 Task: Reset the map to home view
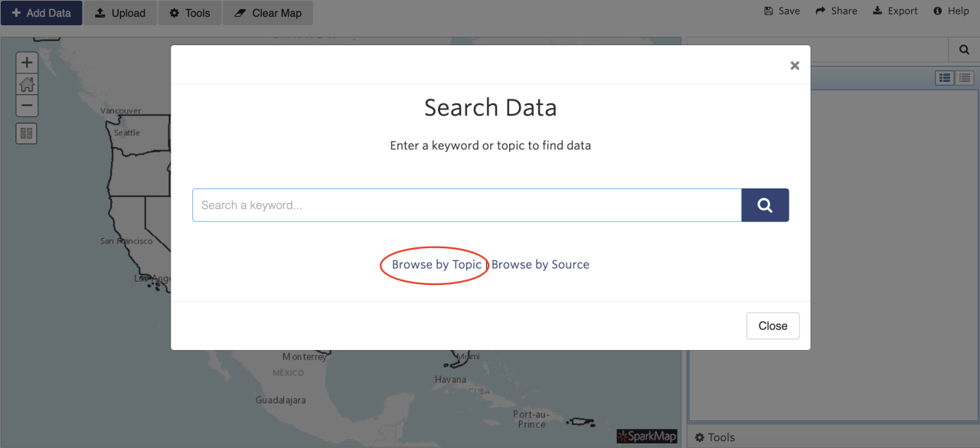(x=27, y=84)
